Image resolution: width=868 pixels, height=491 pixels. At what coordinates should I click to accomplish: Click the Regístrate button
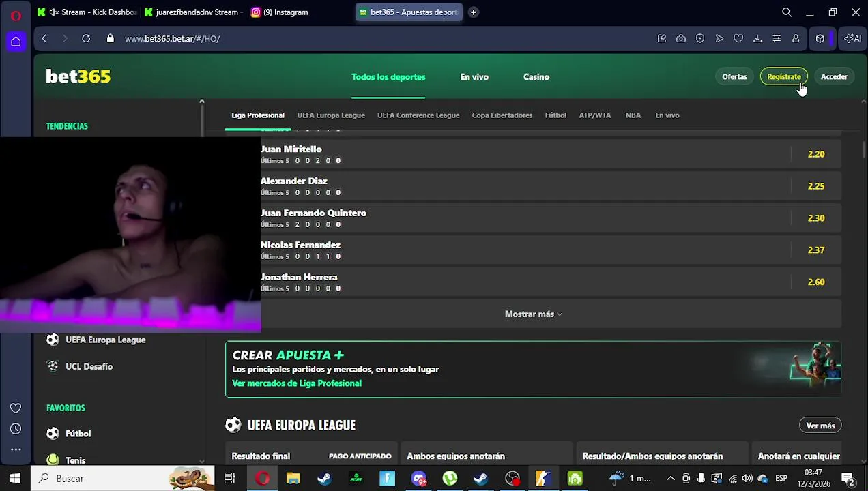pyautogui.click(x=784, y=77)
